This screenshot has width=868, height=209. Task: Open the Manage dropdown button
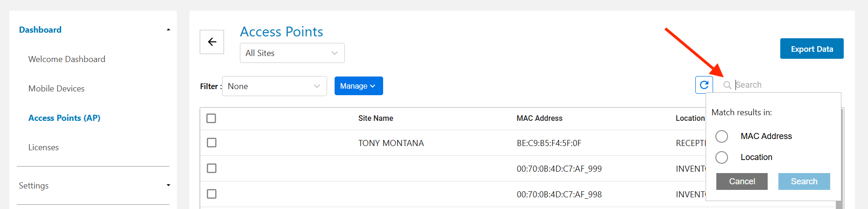358,86
